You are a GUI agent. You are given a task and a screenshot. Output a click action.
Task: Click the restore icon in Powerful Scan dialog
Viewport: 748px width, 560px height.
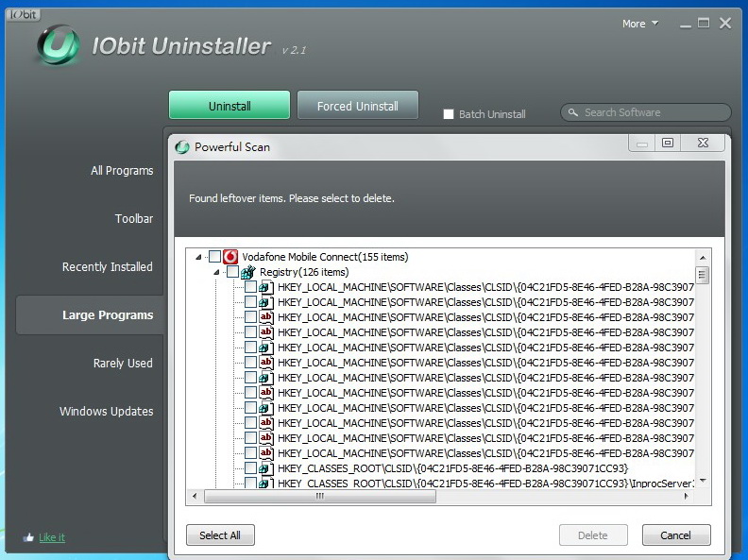click(x=668, y=143)
